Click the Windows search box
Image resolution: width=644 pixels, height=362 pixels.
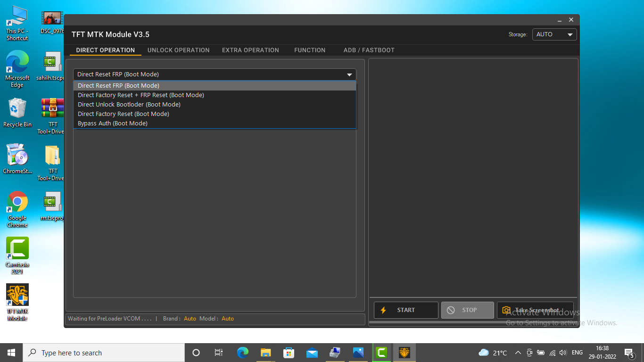click(104, 353)
